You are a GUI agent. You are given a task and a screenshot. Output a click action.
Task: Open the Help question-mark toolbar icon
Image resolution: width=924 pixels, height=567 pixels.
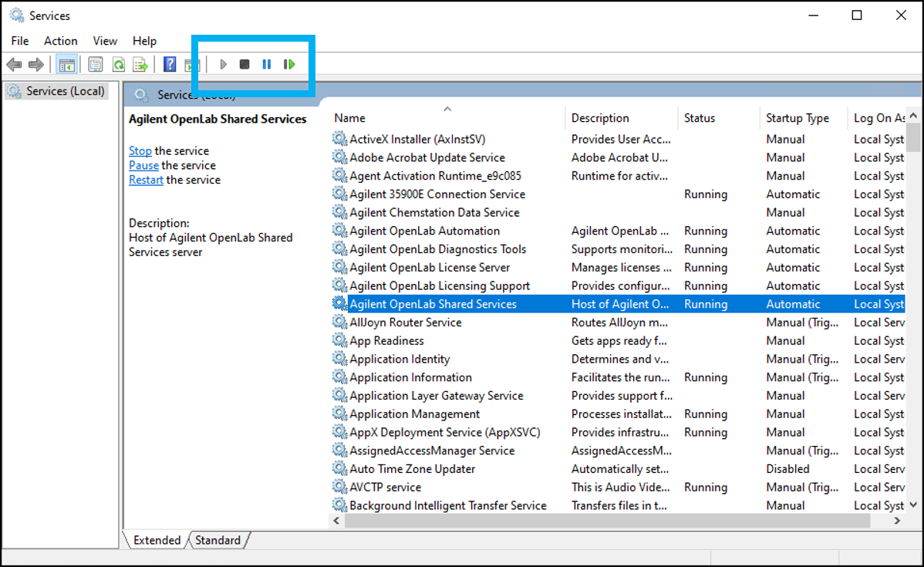coord(170,64)
